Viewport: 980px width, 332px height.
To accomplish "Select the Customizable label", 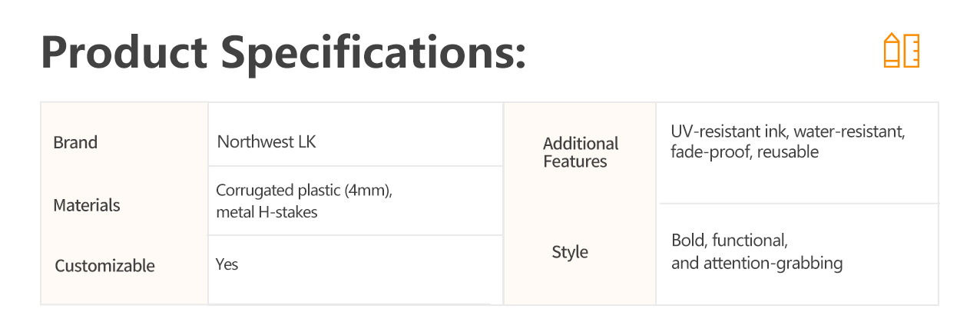I will point(104,266).
